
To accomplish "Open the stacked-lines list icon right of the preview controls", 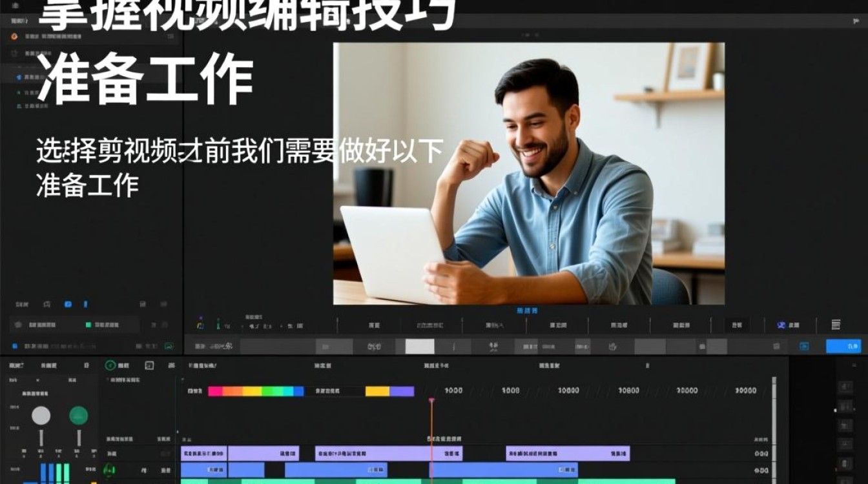I will pos(836,325).
